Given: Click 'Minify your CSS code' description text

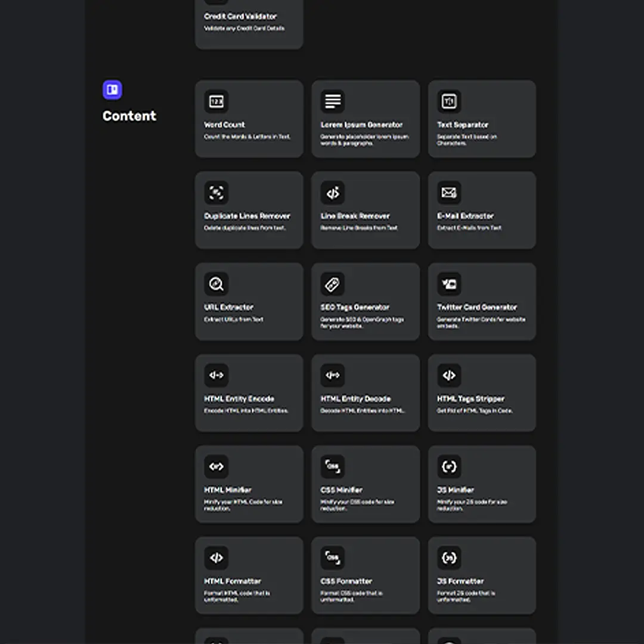Looking at the screenshot, I should point(357,505).
